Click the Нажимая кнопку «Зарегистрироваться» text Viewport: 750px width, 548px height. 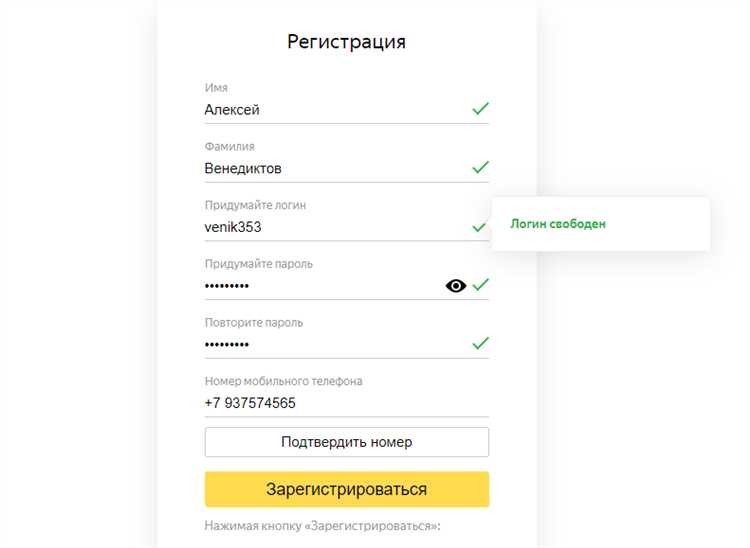322,526
